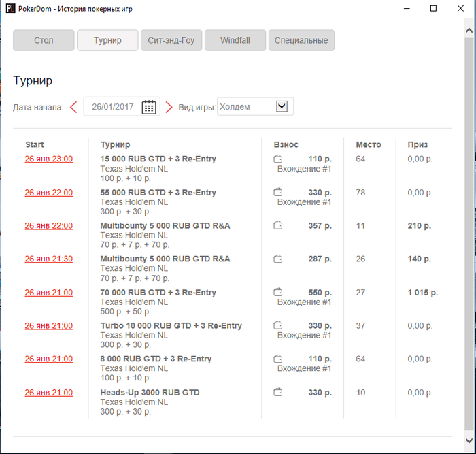Click the Турнир column header
The width and height of the screenshot is (476, 454).
116,144
